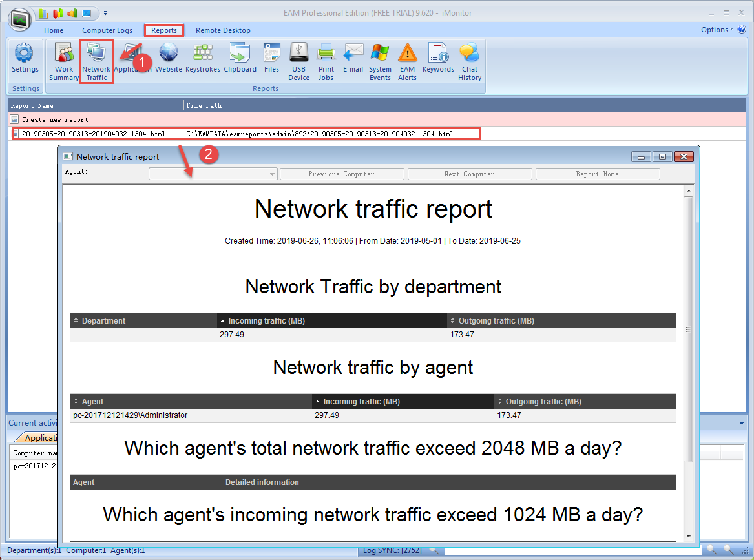Open the Work Summary report
The height and width of the screenshot is (560, 754).
click(63, 62)
